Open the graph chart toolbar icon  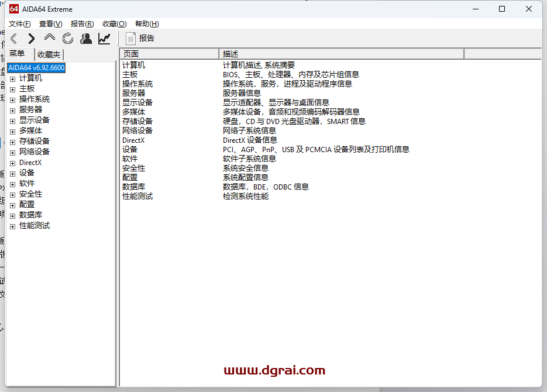tap(104, 39)
